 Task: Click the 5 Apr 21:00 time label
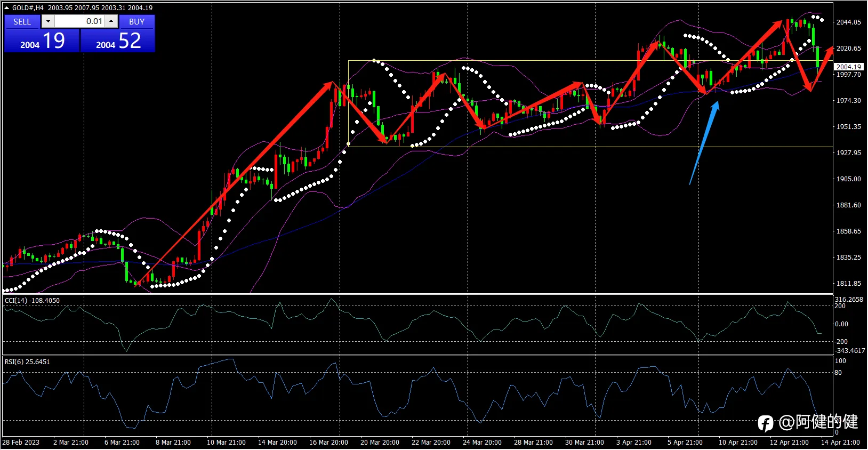click(x=685, y=443)
